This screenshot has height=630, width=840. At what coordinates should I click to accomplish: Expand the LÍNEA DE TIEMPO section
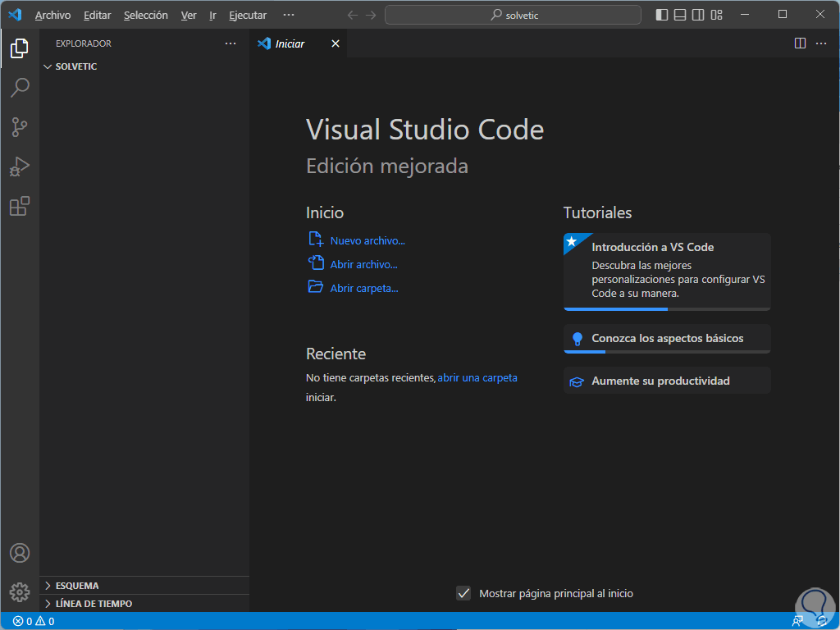click(x=94, y=604)
